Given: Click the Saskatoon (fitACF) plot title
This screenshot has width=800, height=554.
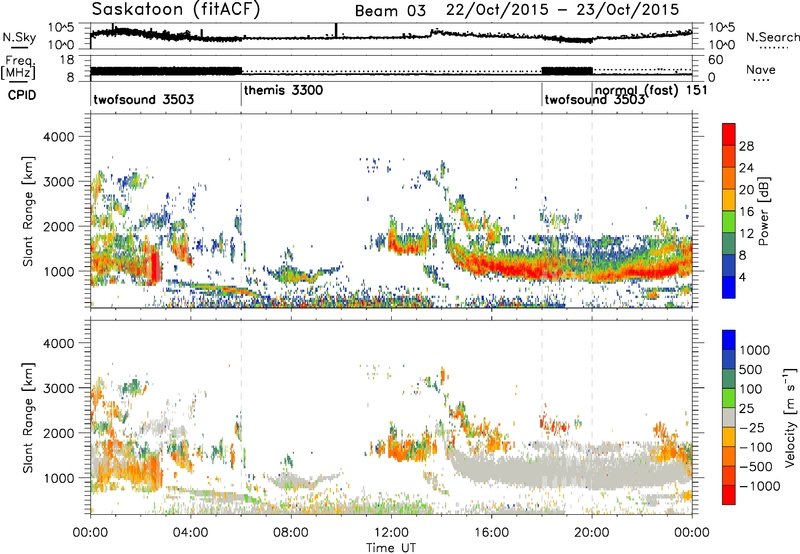Looking at the screenshot, I should pyautogui.click(x=176, y=10).
